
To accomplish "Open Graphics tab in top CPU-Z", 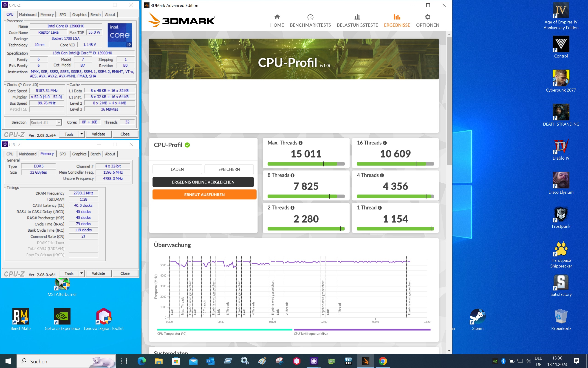I will point(79,14).
